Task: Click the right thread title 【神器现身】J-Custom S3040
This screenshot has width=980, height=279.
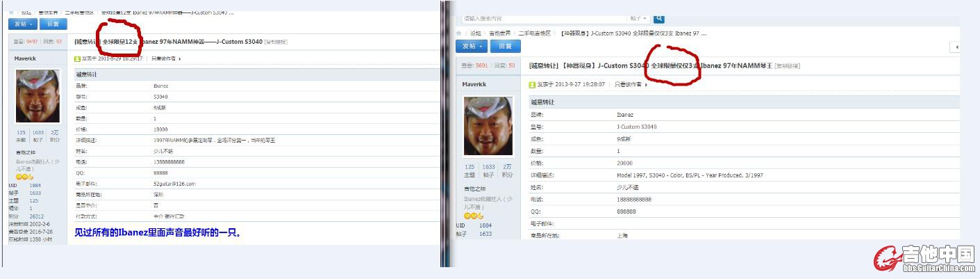Action: point(651,65)
